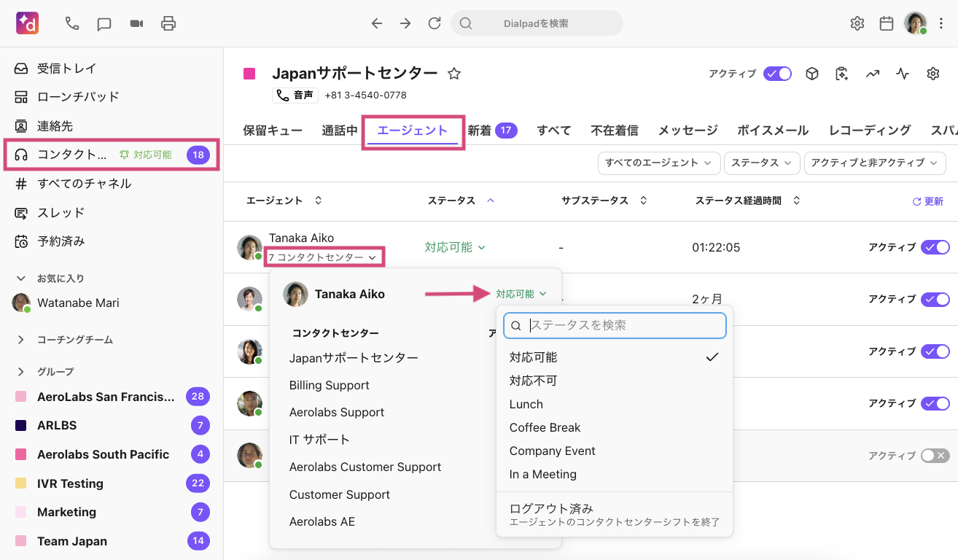Expand the コーチングチーム sidebar section

point(21,340)
